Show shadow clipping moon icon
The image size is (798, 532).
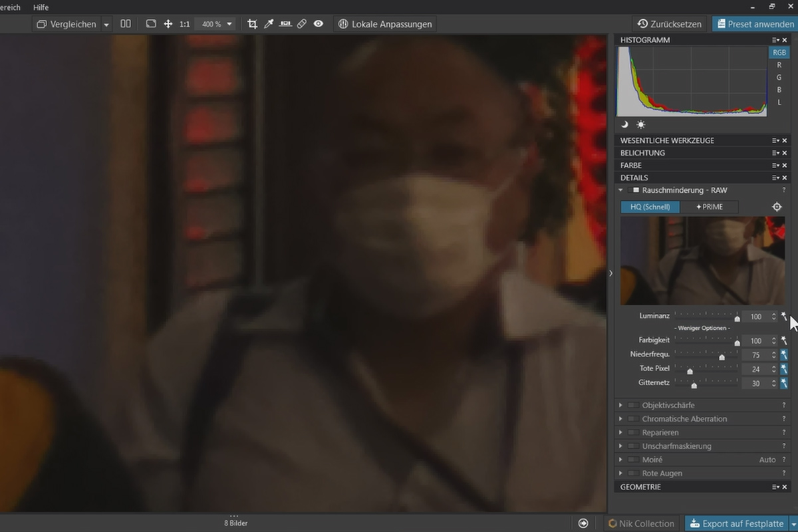click(x=624, y=124)
